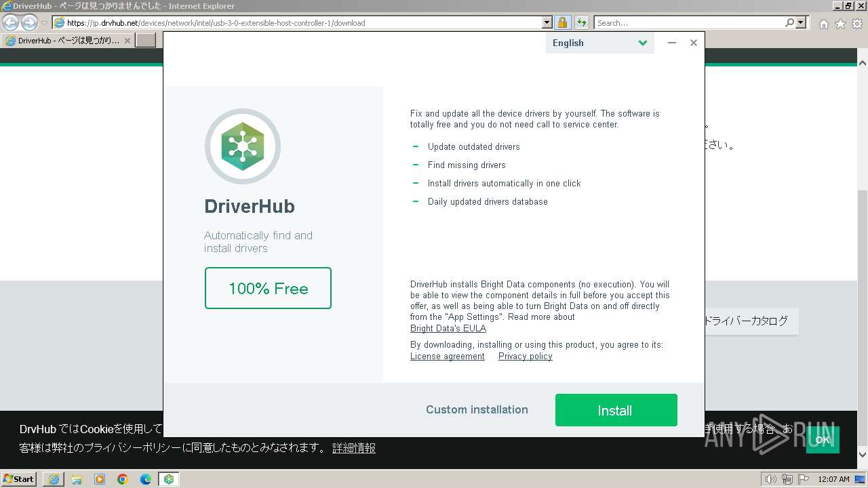868x488 pixels.
Task: Open the IE favorites star icon
Action: point(840,24)
